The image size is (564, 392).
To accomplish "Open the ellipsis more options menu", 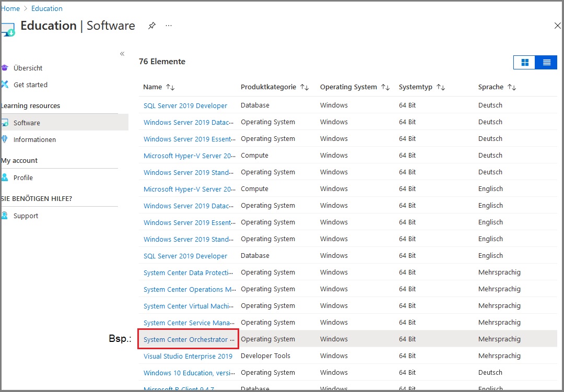I will (x=169, y=26).
